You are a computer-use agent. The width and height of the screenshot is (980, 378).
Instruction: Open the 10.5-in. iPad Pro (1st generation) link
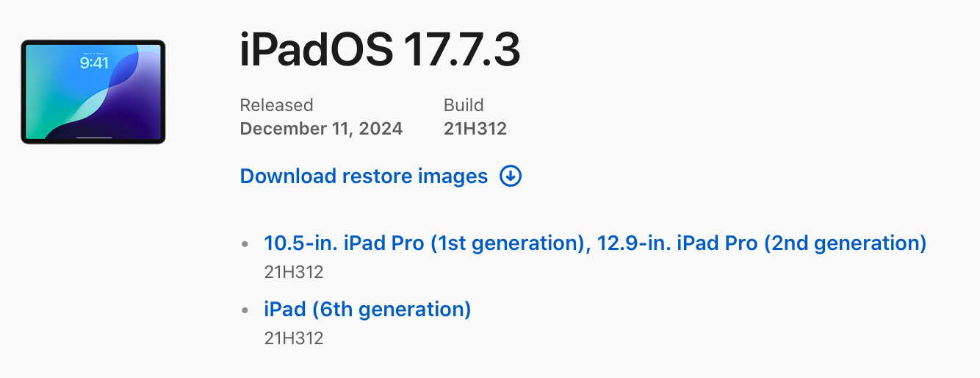coord(424,243)
